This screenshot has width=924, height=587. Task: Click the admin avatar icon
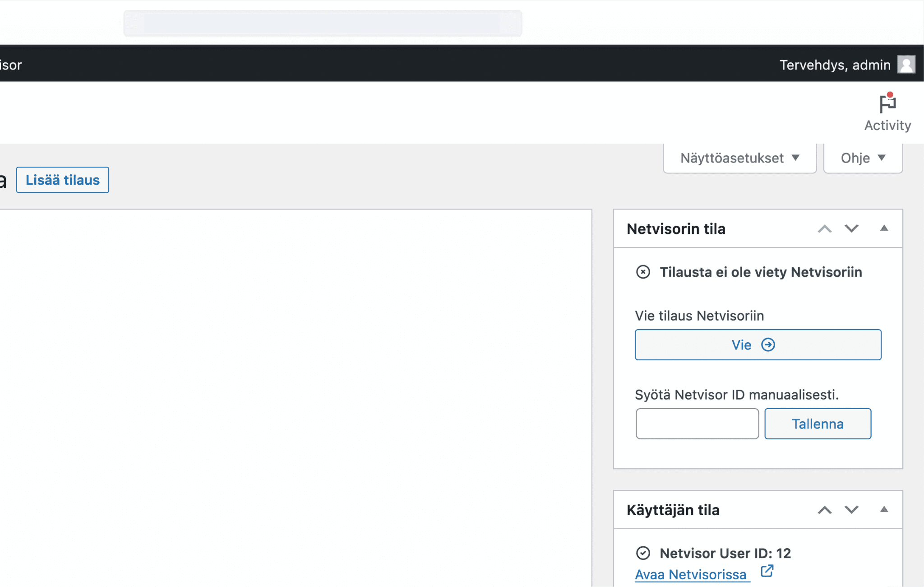[x=906, y=65]
